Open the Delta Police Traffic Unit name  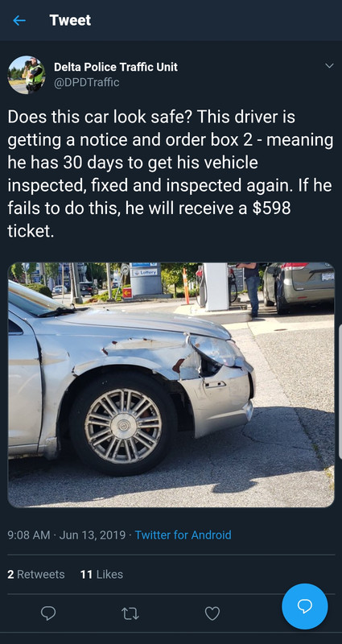116,67
